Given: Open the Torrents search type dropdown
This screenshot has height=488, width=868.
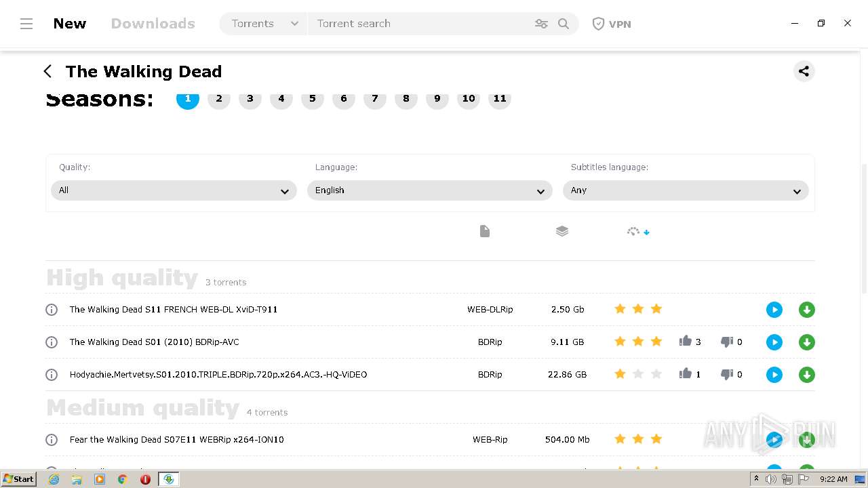Looking at the screenshot, I should [x=264, y=24].
